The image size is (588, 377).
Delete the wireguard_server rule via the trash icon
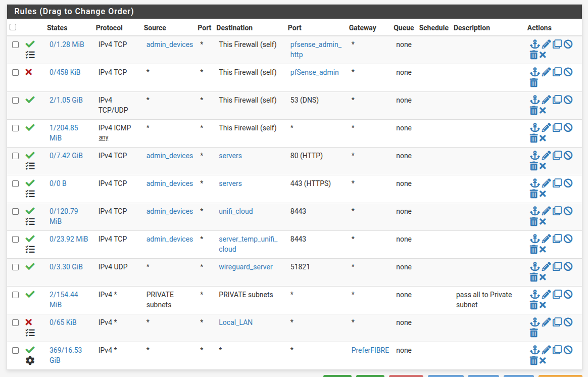534,277
